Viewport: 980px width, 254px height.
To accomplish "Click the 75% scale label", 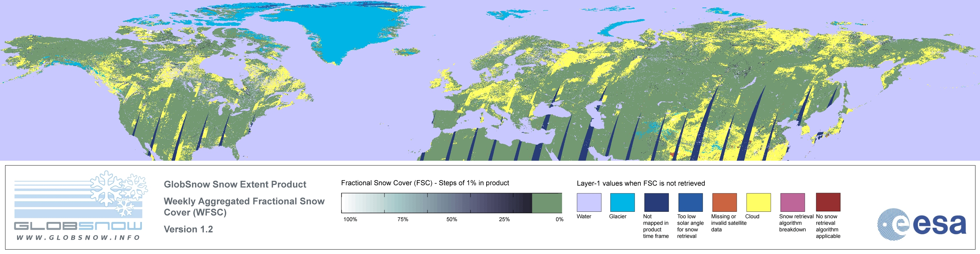I will [x=403, y=219].
